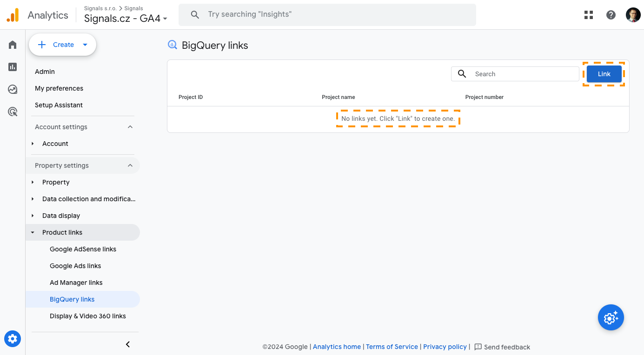Collapse the Property settings section
This screenshot has width=644, height=355.
click(x=130, y=165)
